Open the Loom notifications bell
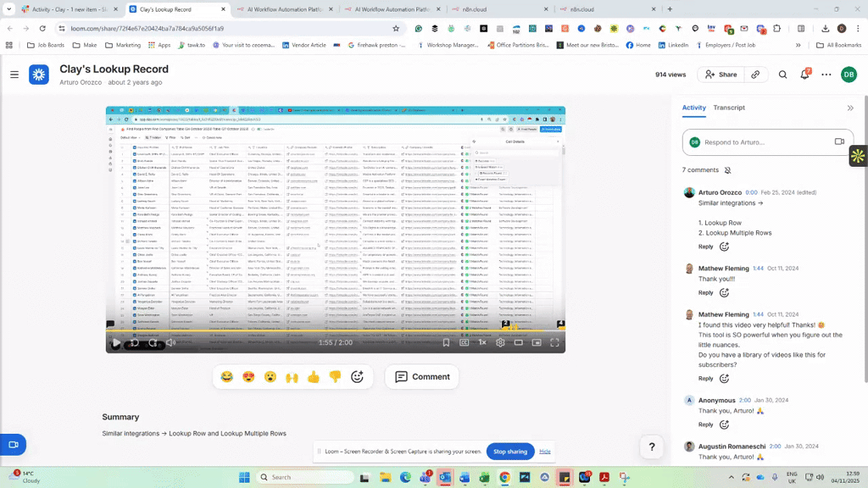Image resolution: width=868 pixels, height=488 pixels. click(x=804, y=75)
